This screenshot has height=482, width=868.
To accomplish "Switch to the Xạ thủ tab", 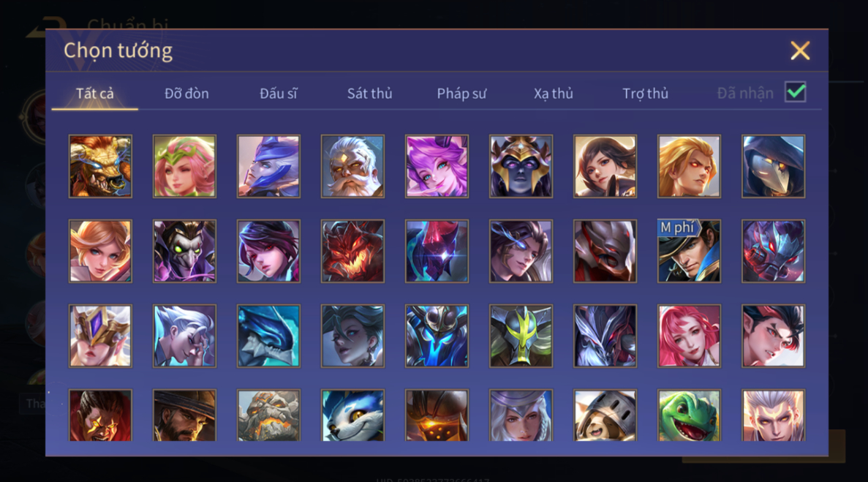I will (554, 93).
